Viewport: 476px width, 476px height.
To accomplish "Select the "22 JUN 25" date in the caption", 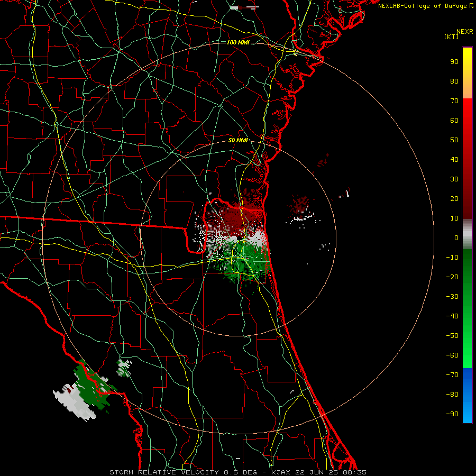I will [317, 472].
